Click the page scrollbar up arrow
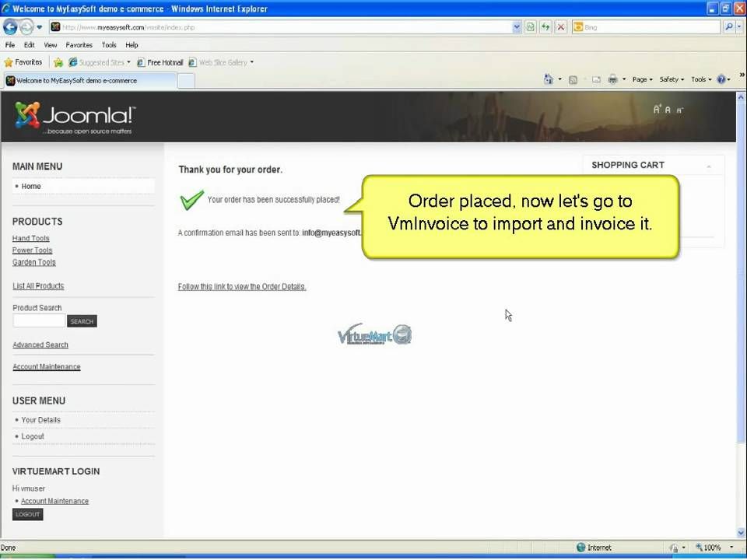Image resolution: width=747 pixels, height=560 pixels. coord(742,96)
